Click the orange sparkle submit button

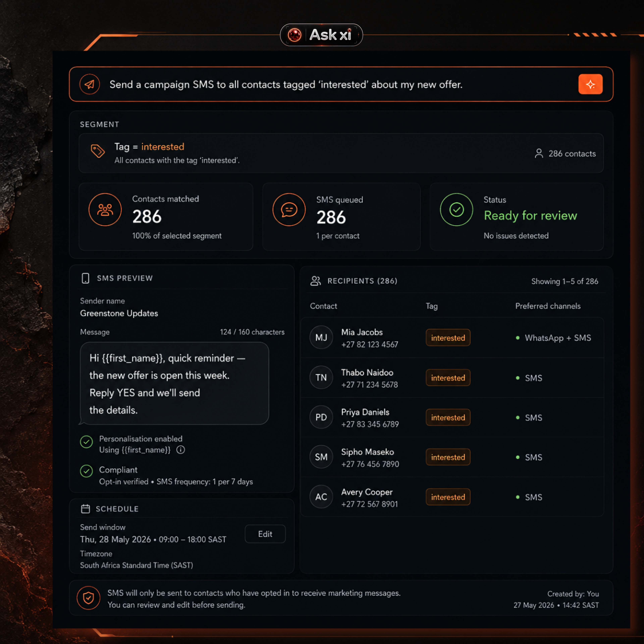590,84
